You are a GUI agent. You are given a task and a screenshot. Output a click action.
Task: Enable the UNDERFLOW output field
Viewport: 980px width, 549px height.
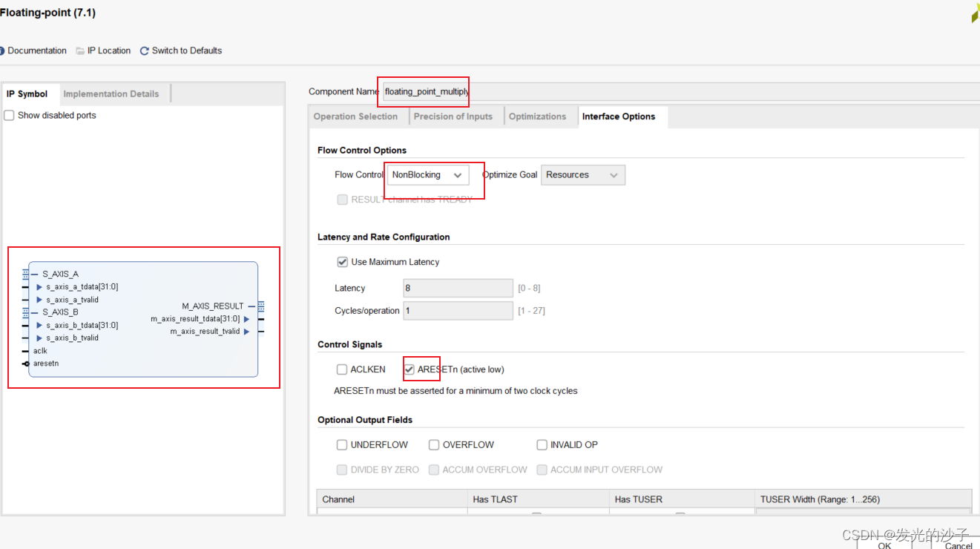[x=342, y=445]
